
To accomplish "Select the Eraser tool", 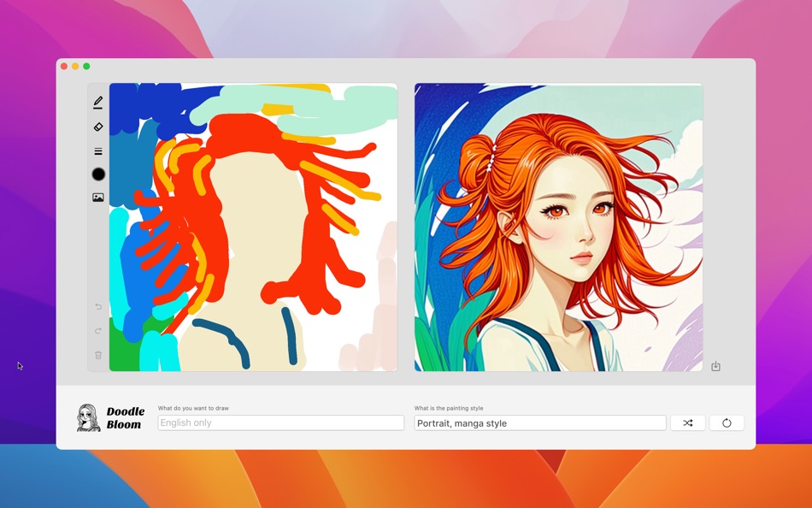I will click(x=98, y=126).
